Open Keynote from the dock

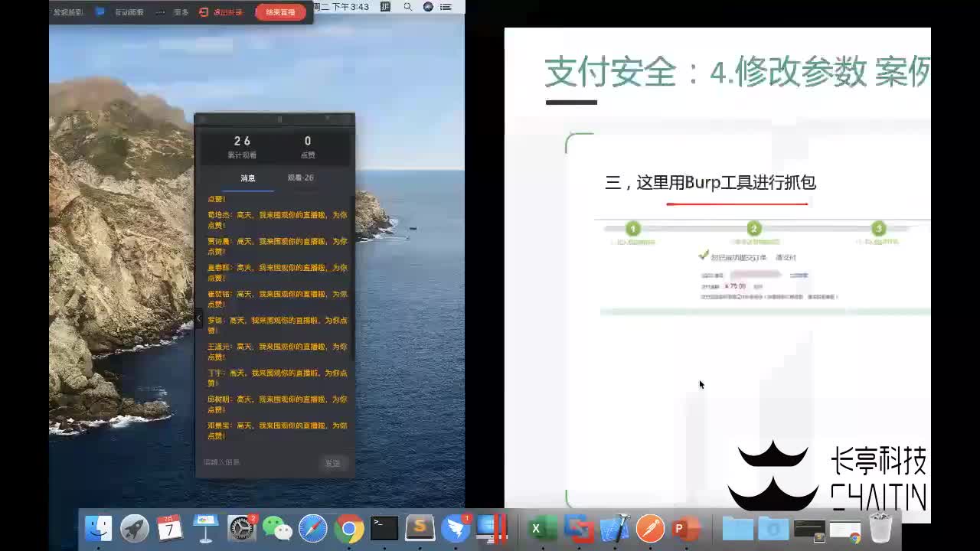click(205, 528)
